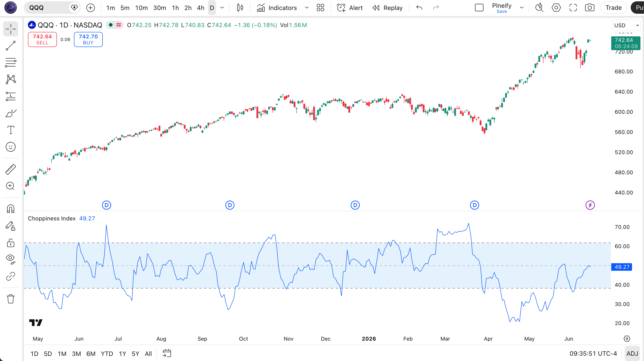Click the trash remove objects icon

[10, 299]
